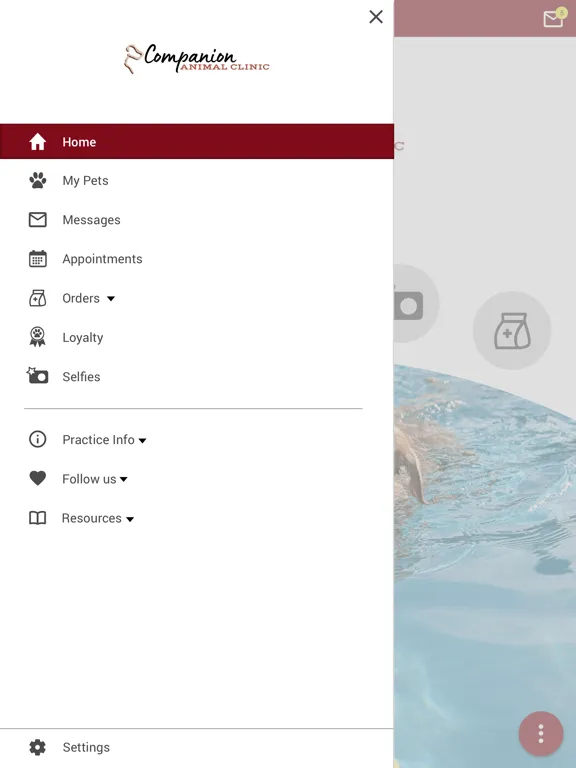Tap the three-dot floating action button
Viewport: 576px width, 768px height.
pos(541,734)
